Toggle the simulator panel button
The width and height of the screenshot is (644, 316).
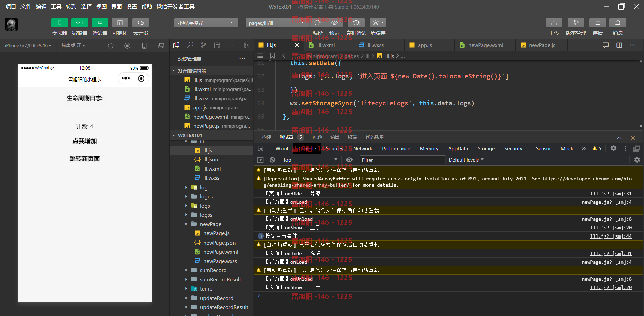pyautogui.click(x=59, y=23)
